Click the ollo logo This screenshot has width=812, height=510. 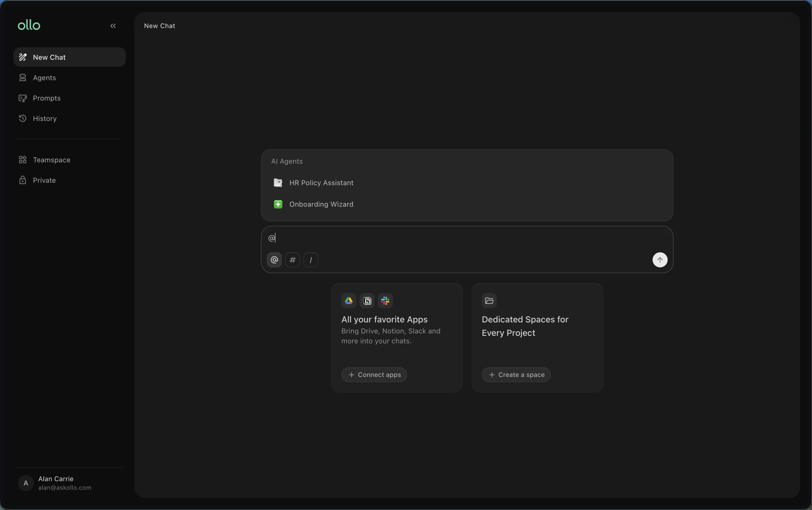pyautogui.click(x=29, y=25)
